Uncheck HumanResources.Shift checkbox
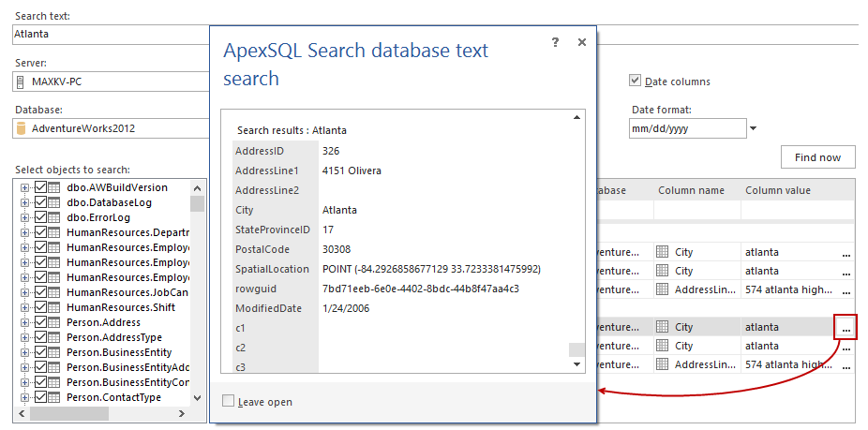This screenshot has height=430, width=868. [40, 307]
